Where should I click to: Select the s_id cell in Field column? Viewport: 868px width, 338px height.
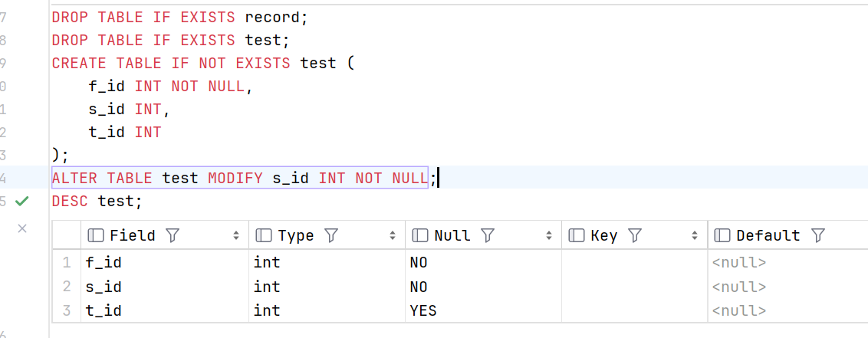point(165,287)
